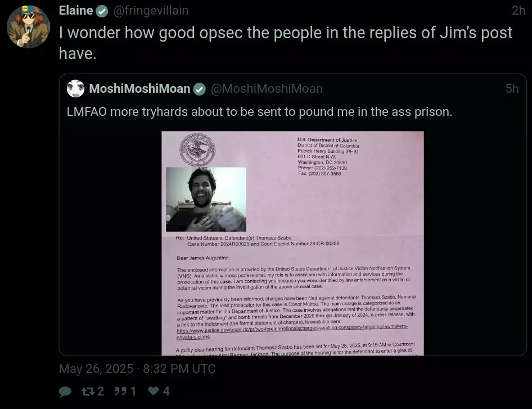This screenshot has width=532, height=409.
Task: Open the @fringevillain handle
Action: coord(151,11)
